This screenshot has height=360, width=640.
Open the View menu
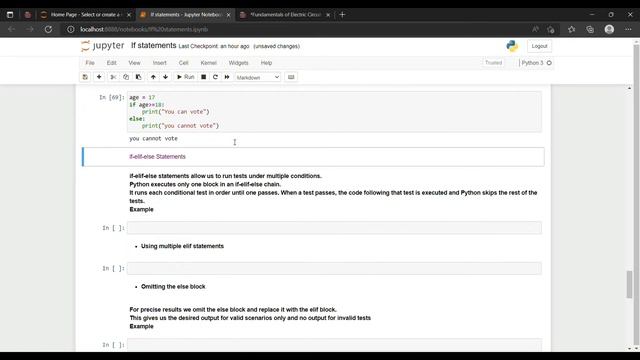134,63
